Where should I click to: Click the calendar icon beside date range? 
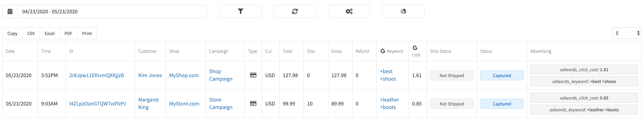(x=10, y=11)
